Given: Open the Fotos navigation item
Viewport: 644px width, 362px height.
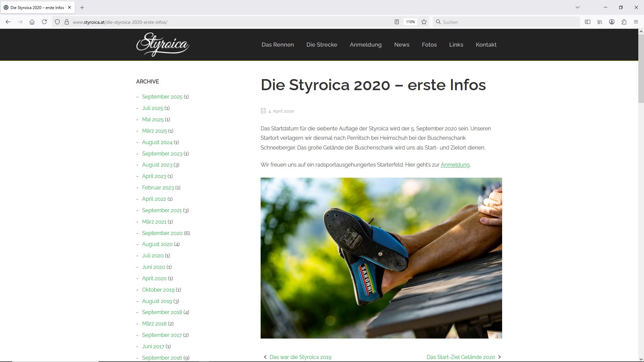Looking at the screenshot, I should [429, 45].
